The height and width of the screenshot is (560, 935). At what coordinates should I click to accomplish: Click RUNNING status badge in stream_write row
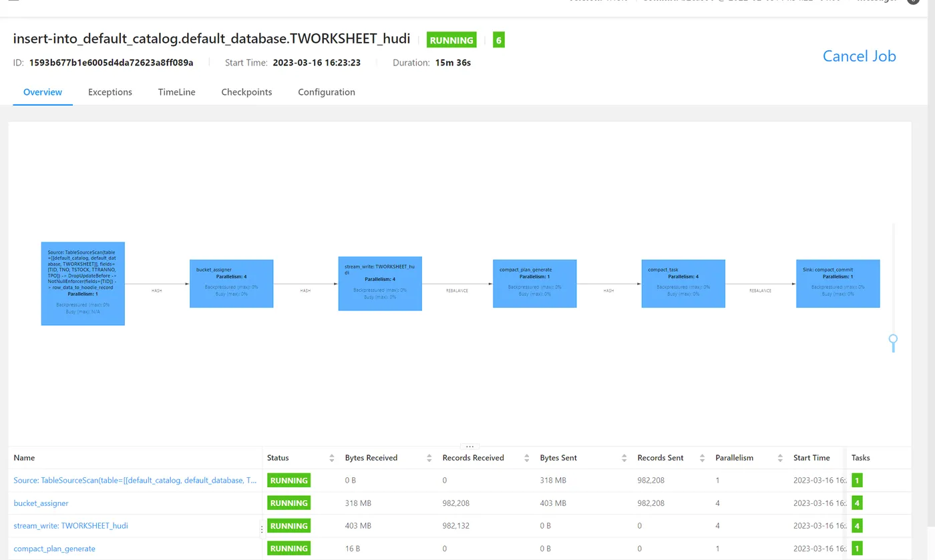tap(289, 526)
